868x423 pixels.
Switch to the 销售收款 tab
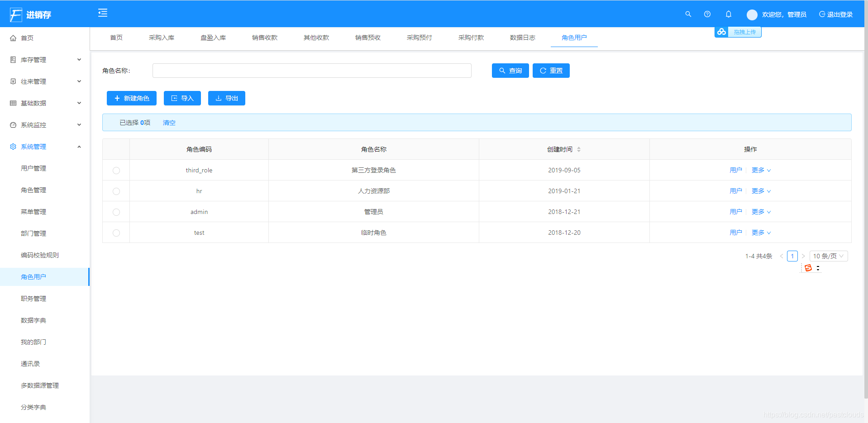[265, 38]
